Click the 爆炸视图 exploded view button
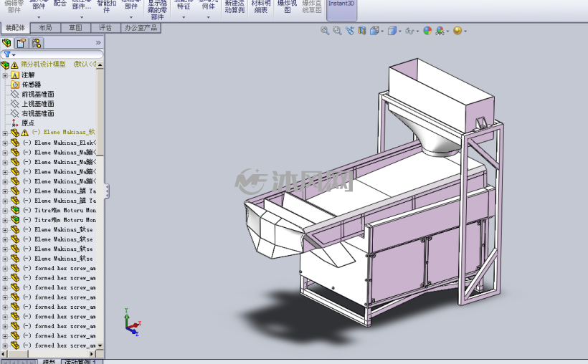 coord(288,6)
